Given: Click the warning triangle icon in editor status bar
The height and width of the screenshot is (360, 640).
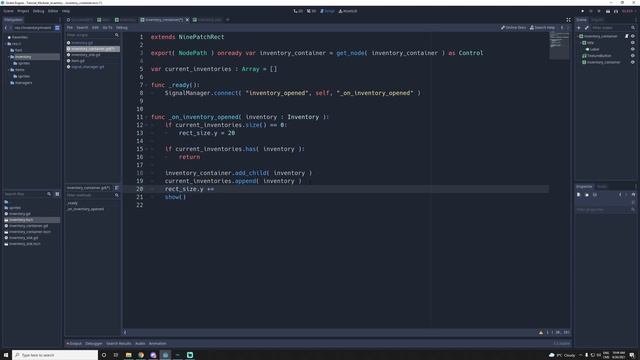Looking at the screenshot, I should [x=541, y=333].
